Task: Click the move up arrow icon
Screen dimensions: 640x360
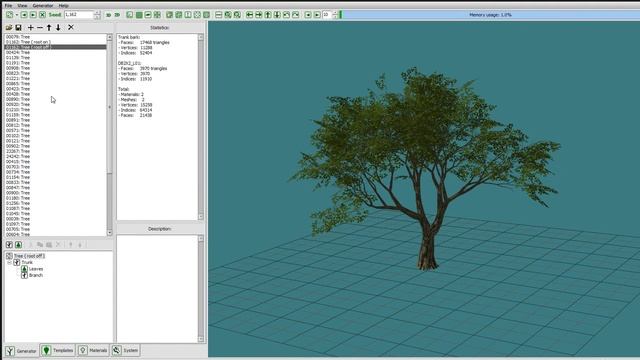Action: tap(49, 27)
